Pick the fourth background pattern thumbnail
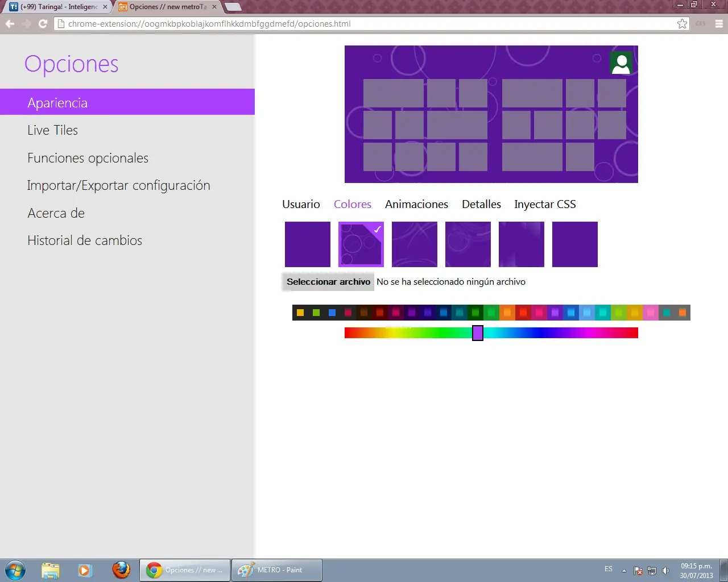 pyautogui.click(x=468, y=244)
